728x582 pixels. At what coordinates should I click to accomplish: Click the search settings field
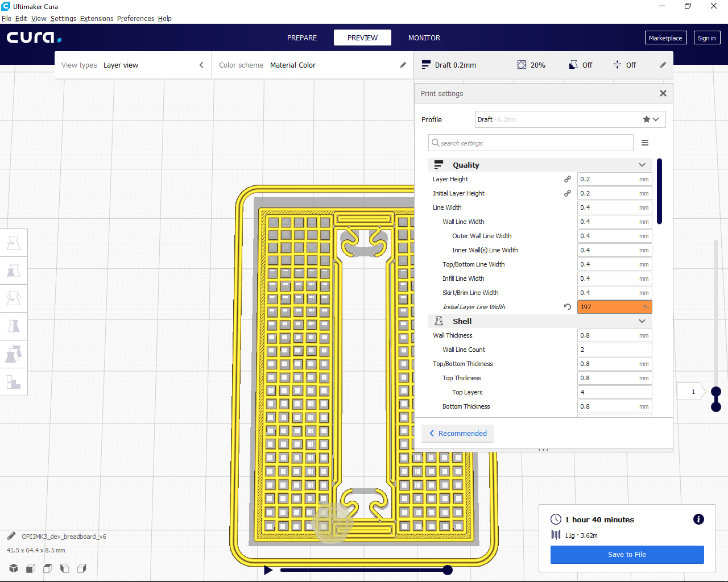coord(531,143)
